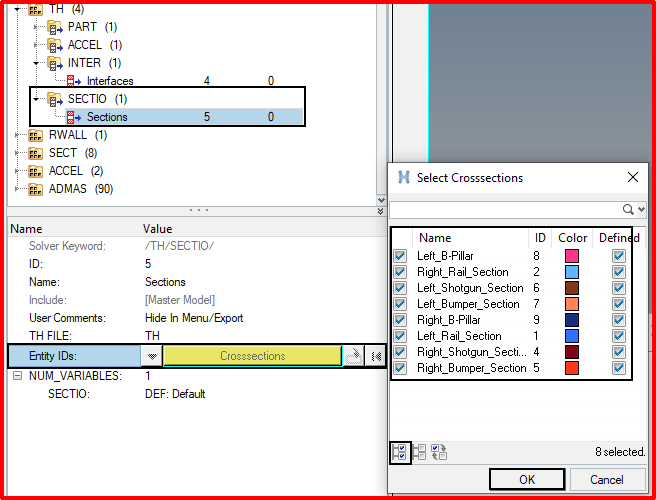Uncheck the Left_Shotgun_Section row checkbox
This screenshot has width=656, height=500.
pos(400,288)
